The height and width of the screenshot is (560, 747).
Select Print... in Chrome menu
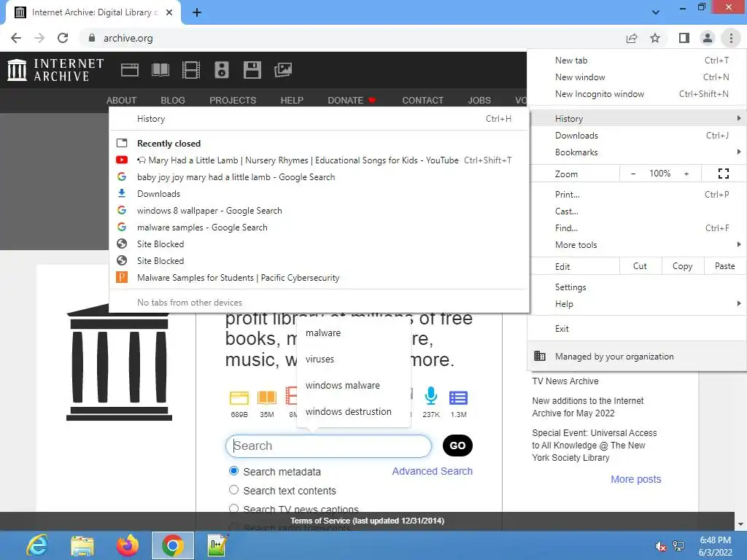(x=636, y=194)
